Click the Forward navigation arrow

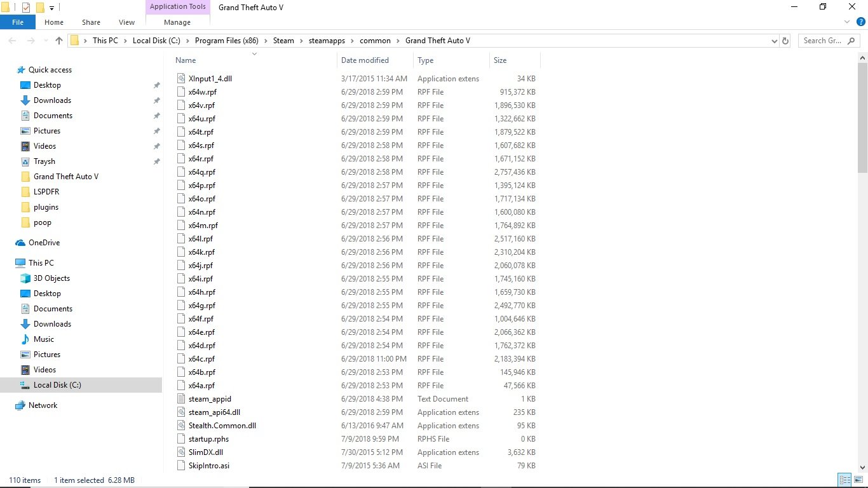pyautogui.click(x=31, y=41)
